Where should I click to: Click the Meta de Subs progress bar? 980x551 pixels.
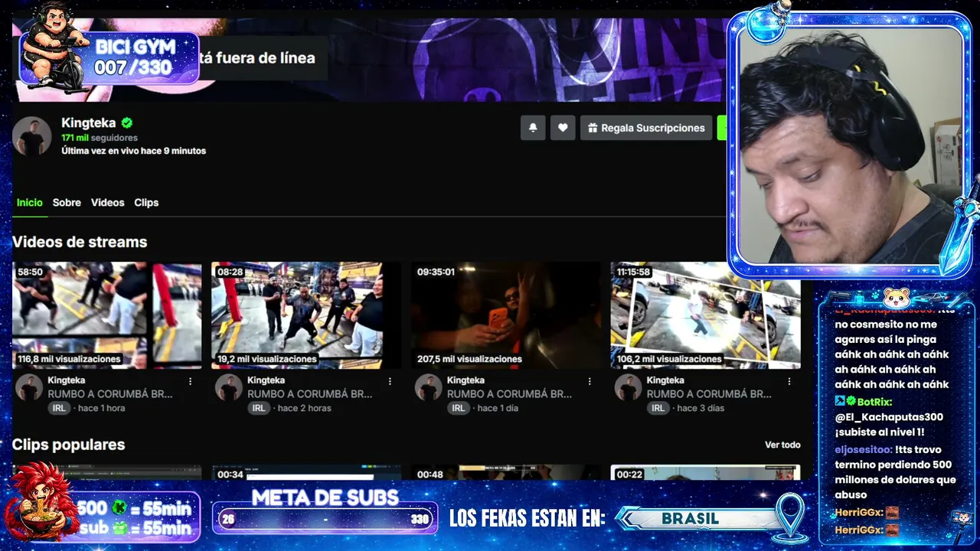[325, 519]
